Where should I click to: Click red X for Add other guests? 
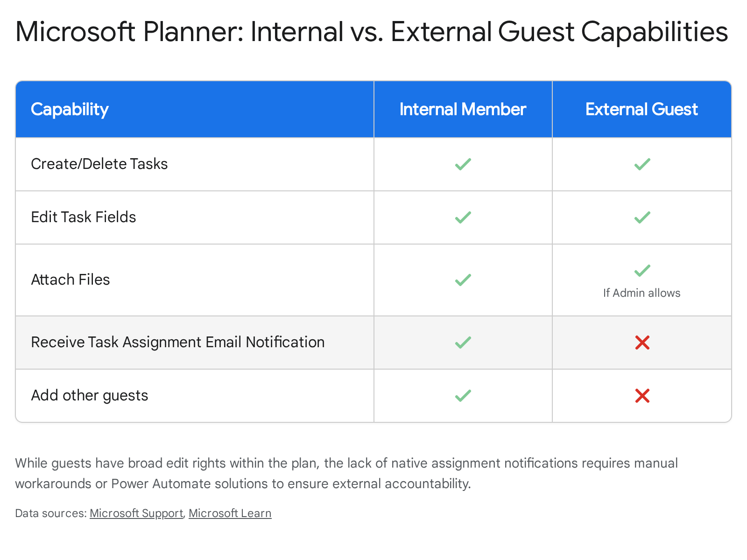[x=642, y=396]
